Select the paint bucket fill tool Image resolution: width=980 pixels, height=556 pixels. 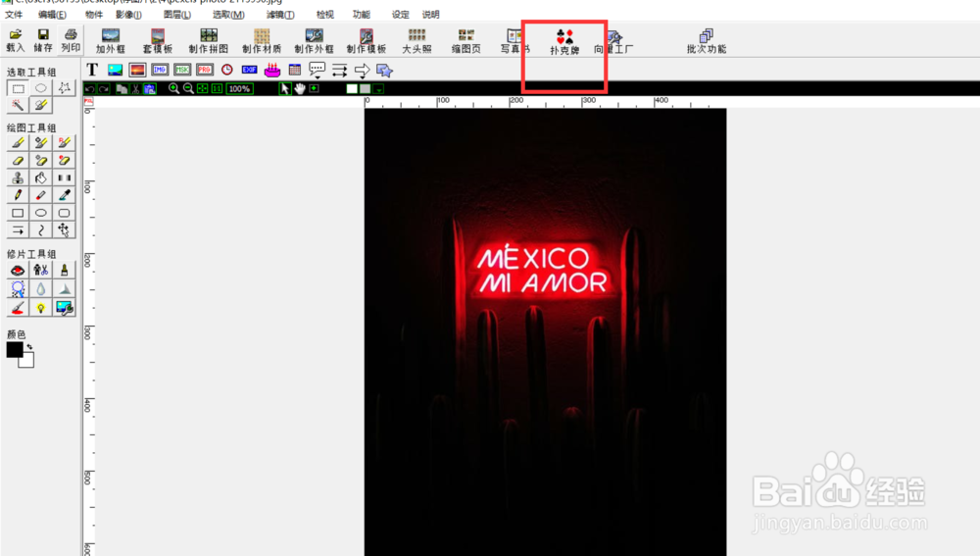(40, 178)
